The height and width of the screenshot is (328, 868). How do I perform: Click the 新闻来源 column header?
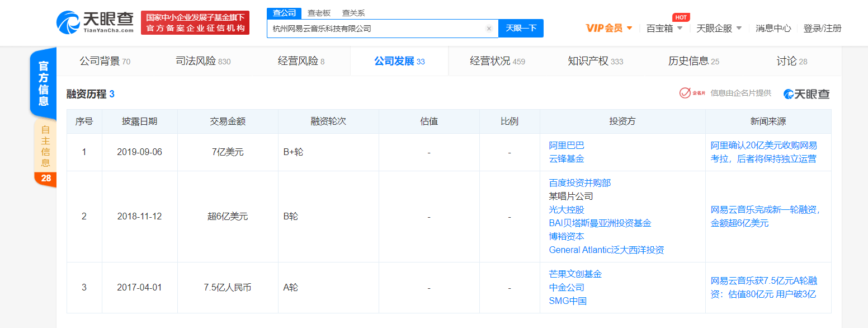[768, 121]
